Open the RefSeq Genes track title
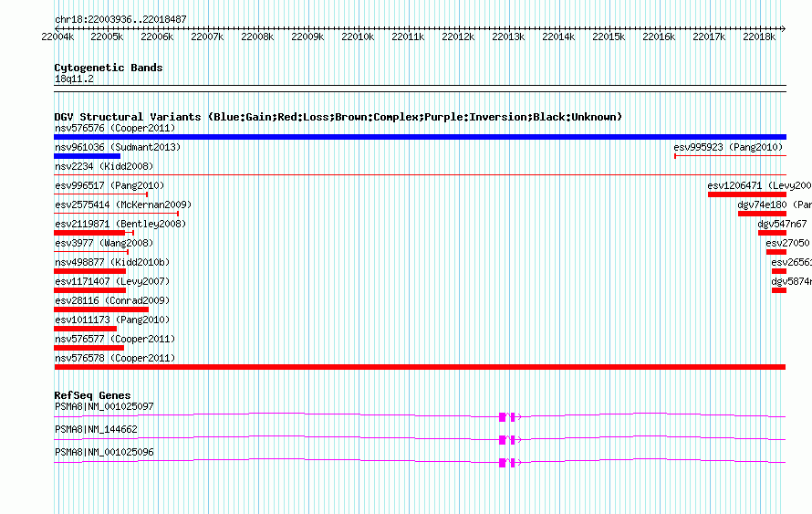Screen dimensions: 812x514 coord(92,395)
